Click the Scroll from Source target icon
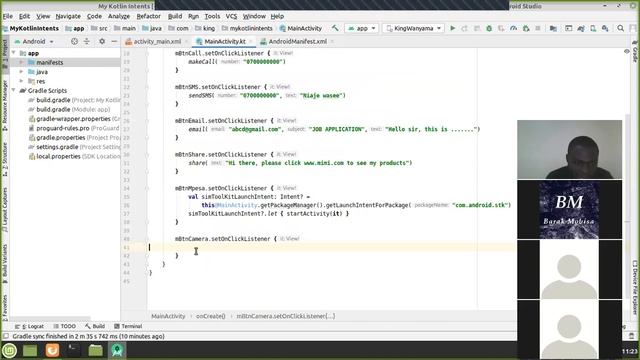 click(x=74, y=41)
